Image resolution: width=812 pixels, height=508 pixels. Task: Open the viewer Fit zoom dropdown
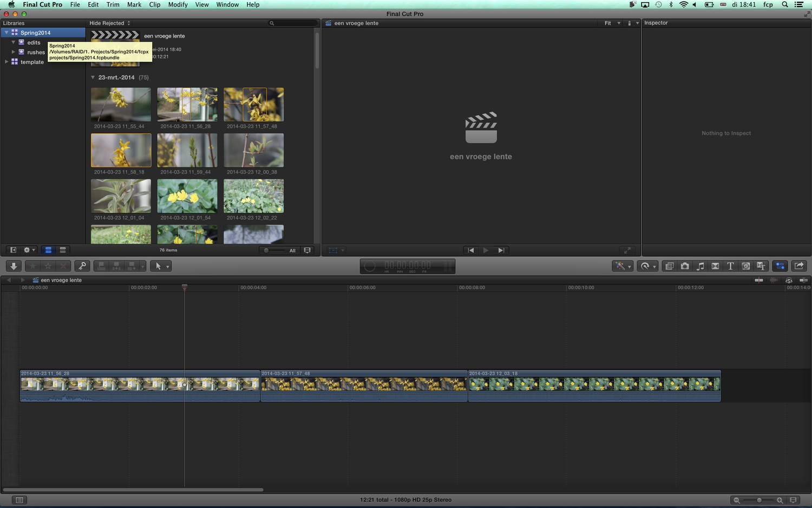pyautogui.click(x=612, y=23)
